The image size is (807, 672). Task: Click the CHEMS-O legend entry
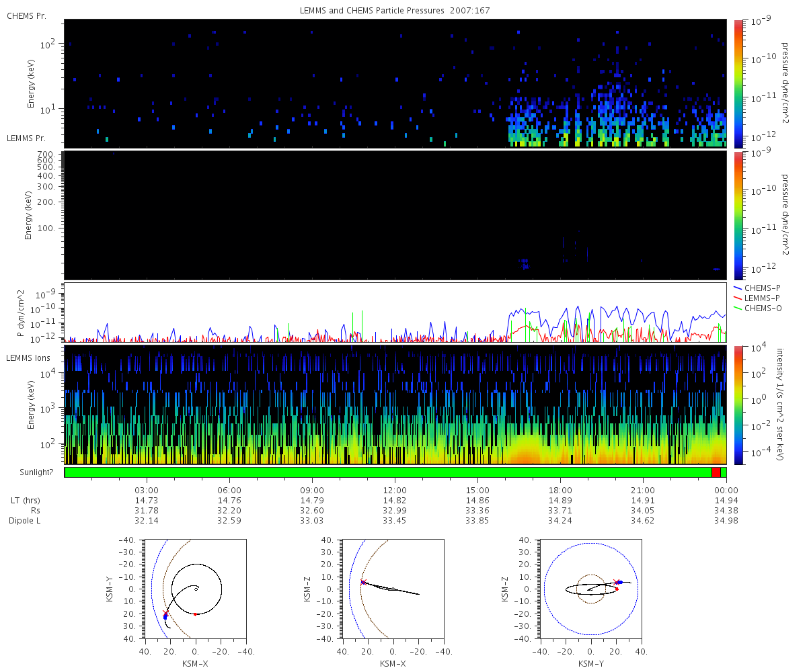click(x=763, y=308)
